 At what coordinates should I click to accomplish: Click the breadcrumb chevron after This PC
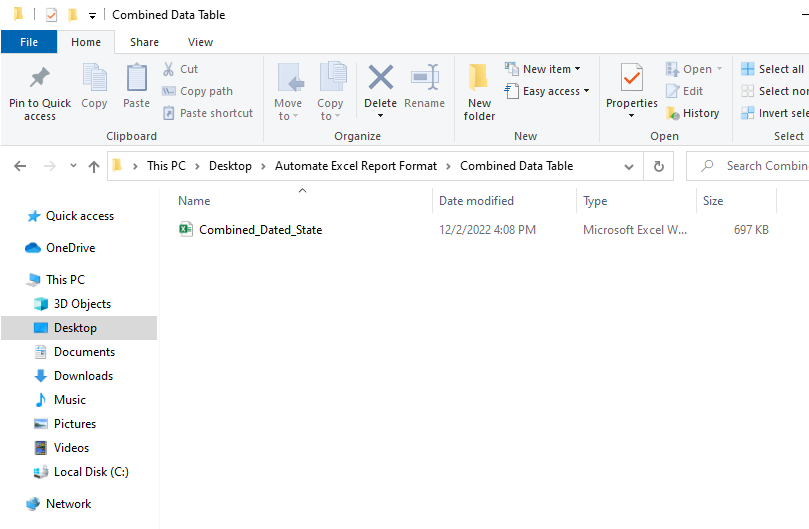pos(197,166)
